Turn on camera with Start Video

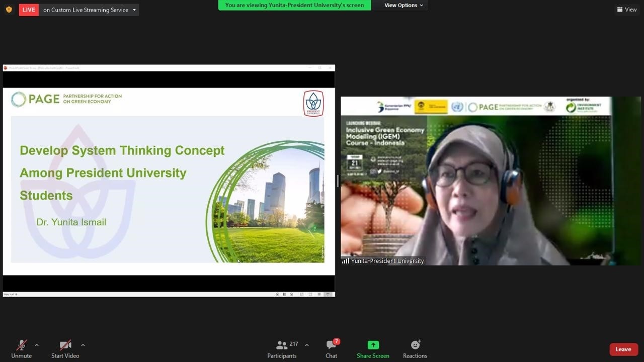click(65, 345)
